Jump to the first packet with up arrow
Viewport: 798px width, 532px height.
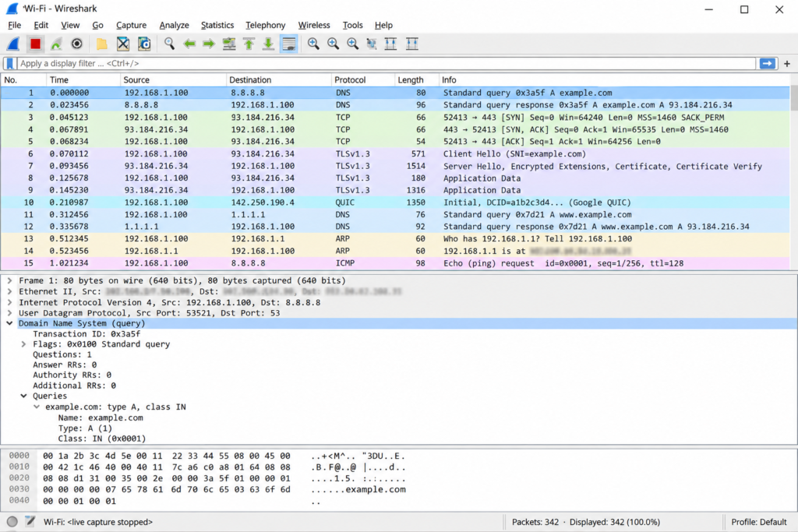tap(249, 44)
